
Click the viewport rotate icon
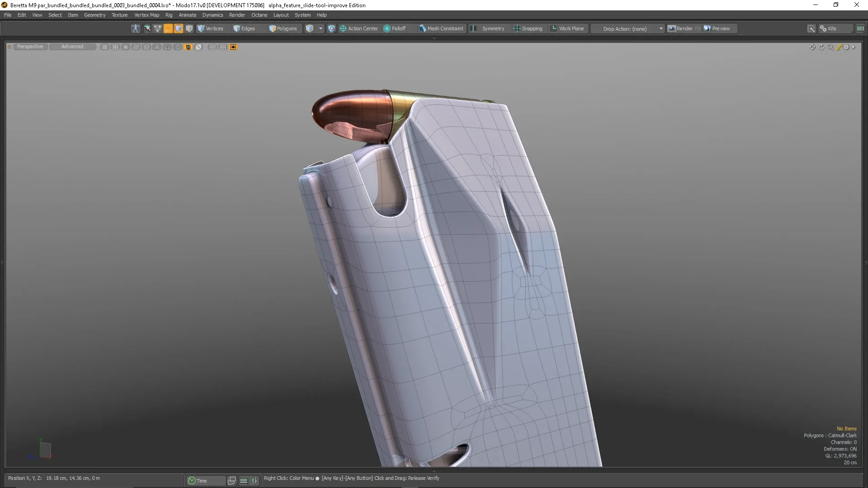821,47
